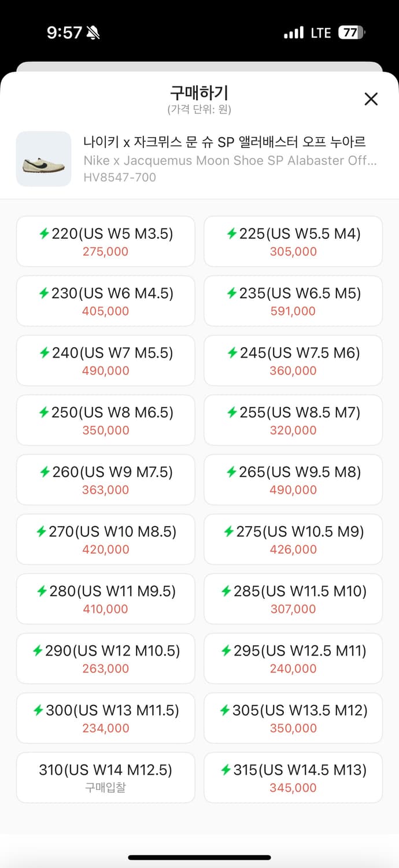
Task: Close the 구매하기 purchase sheet
Action: (371, 99)
